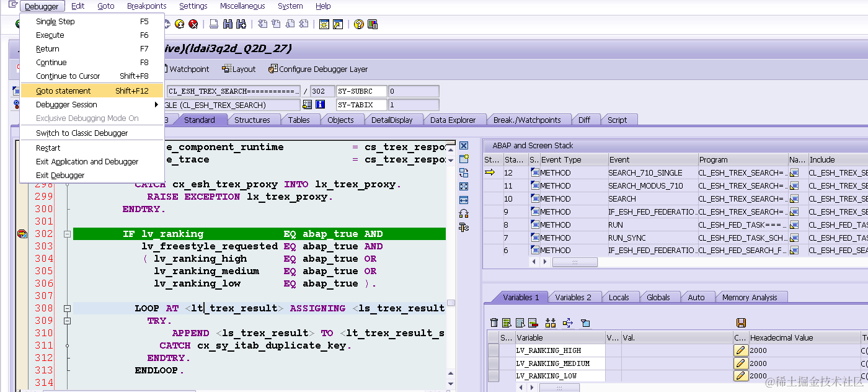
Task: Click the Variables table horizontal scrollbar thumb
Action: (x=559, y=388)
